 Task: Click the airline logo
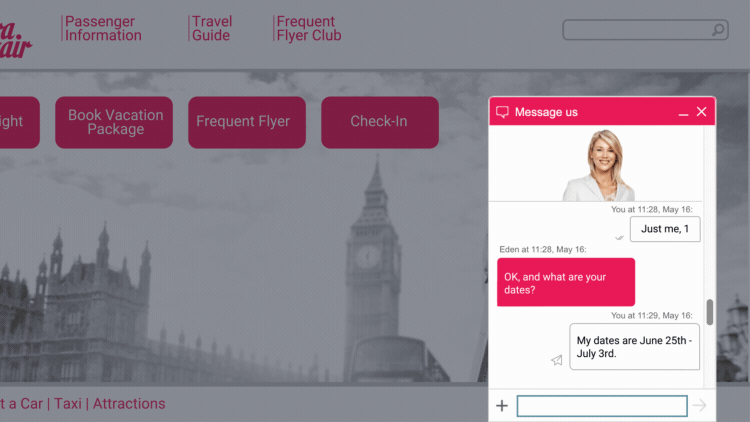[x=15, y=41]
